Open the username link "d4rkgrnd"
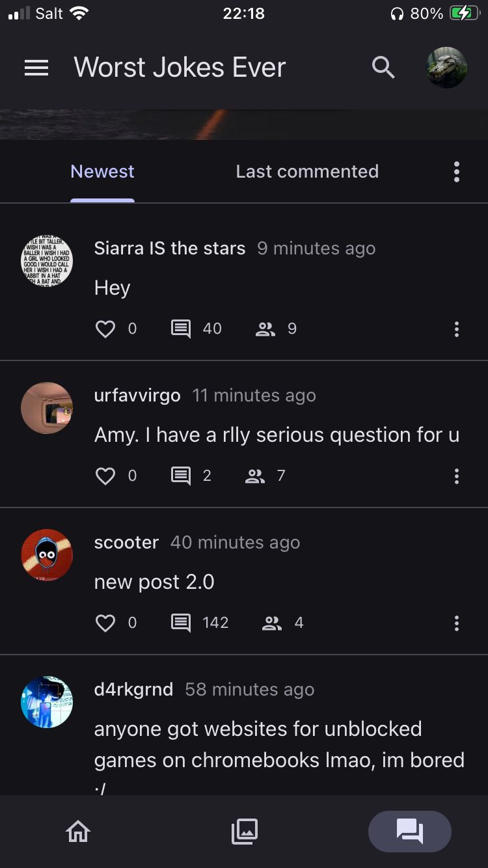This screenshot has width=488, height=868. [x=133, y=690]
